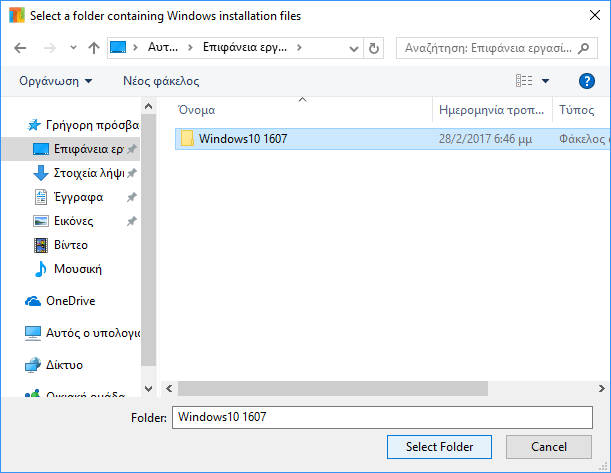Click sidebar scroll up arrow
The image size is (611, 473).
tap(148, 106)
